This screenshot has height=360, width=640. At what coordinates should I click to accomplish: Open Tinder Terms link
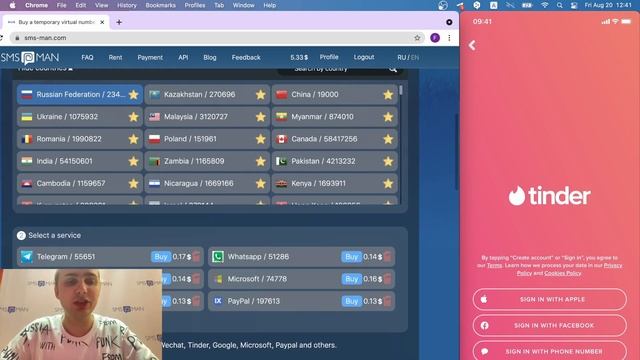click(x=494, y=266)
